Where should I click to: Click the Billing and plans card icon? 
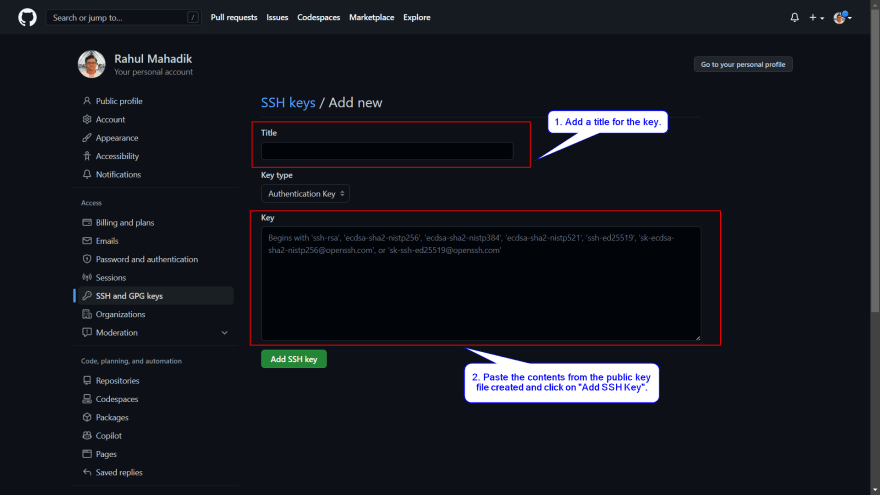pos(87,222)
